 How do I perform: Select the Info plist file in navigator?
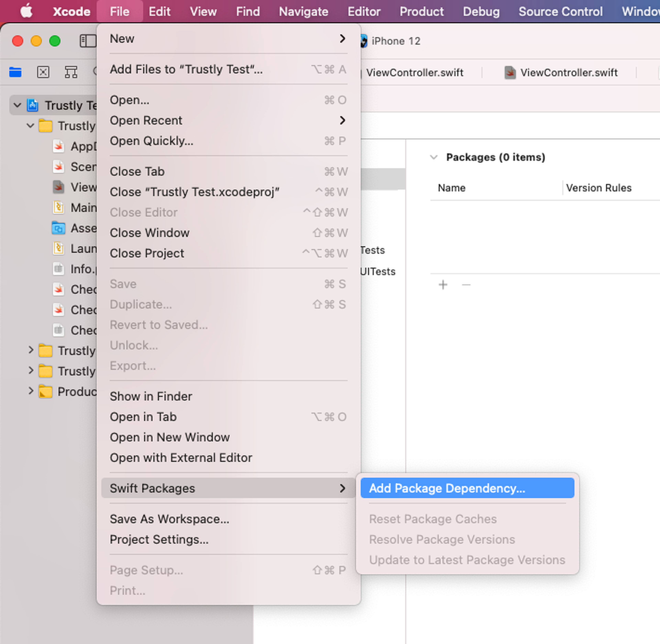[x=74, y=269]
